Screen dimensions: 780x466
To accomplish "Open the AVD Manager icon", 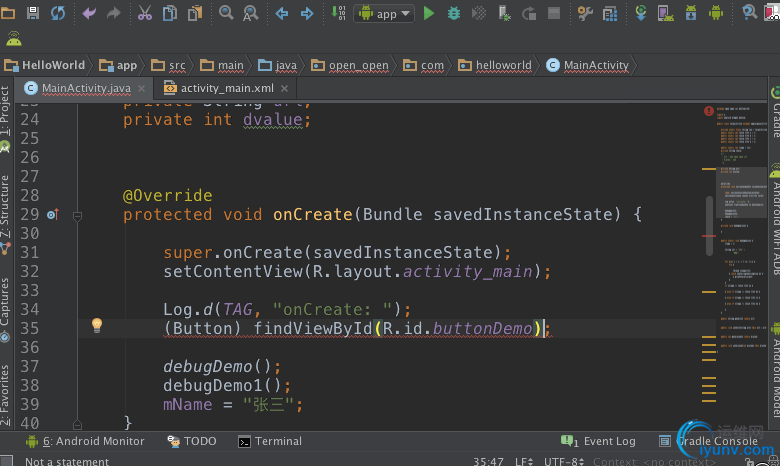I will tap(666, 13).
